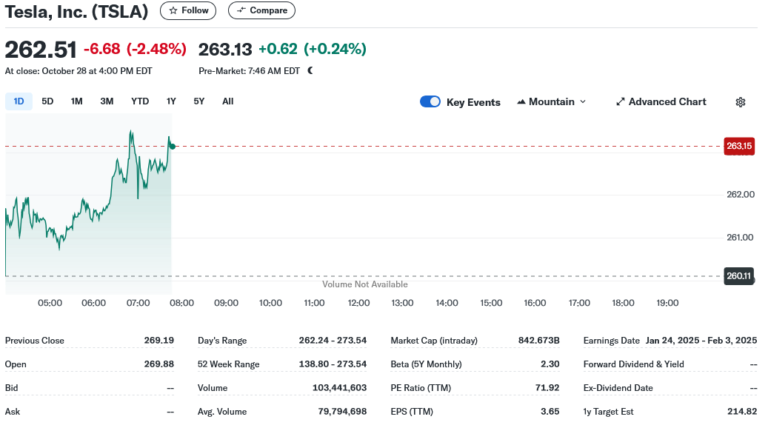Click the 214.82 target estimate value
Image resolution: width=768 pixels, height=428 pixels.
tap(742, 411)
